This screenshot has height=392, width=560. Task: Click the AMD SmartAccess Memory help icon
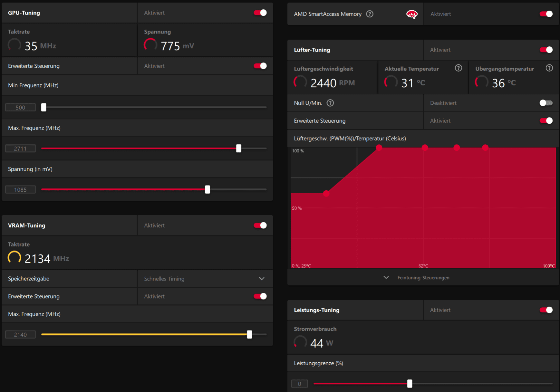point(370,14)
